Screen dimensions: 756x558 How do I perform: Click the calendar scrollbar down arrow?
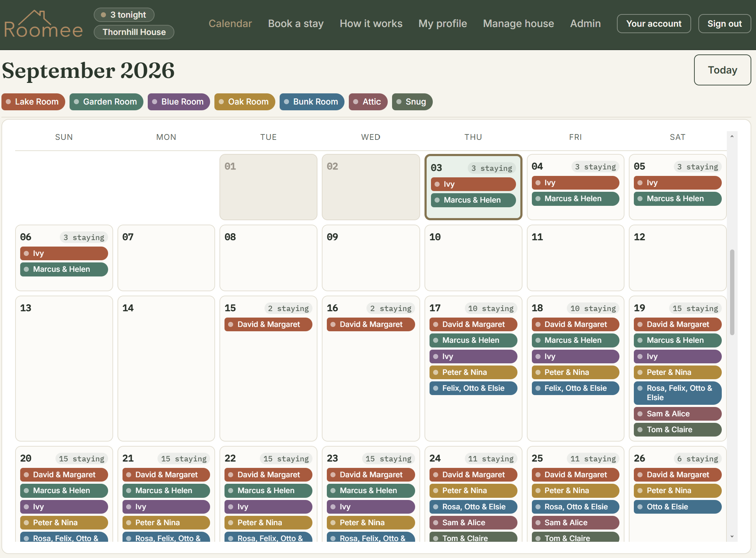731,536
